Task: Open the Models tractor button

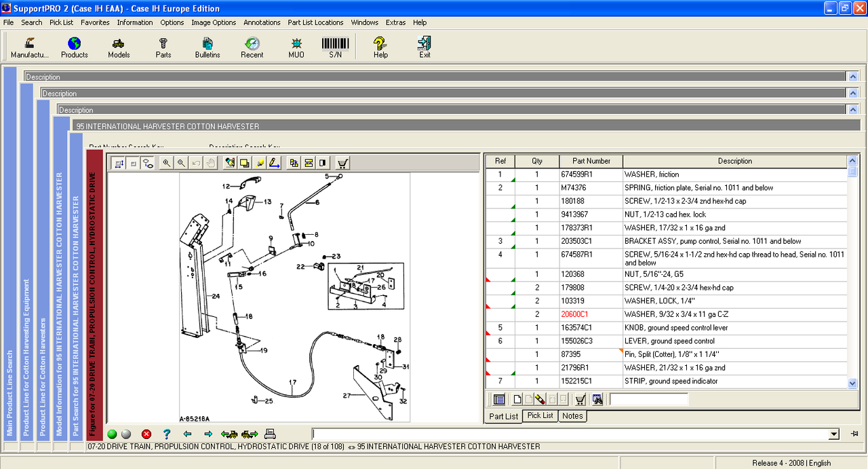Action: (119, 48)
